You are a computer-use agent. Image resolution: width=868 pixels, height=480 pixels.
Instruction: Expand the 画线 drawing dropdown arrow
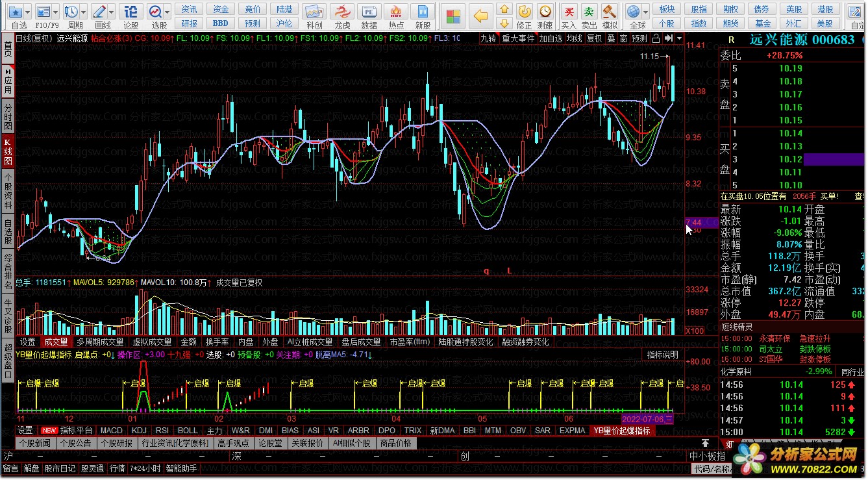point(112,12)
